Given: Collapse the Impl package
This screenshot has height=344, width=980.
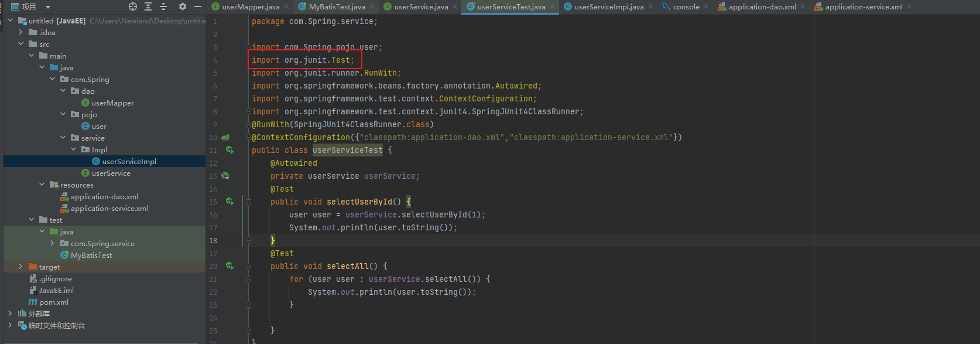Looking at the screenshot, I should point(73,149).
